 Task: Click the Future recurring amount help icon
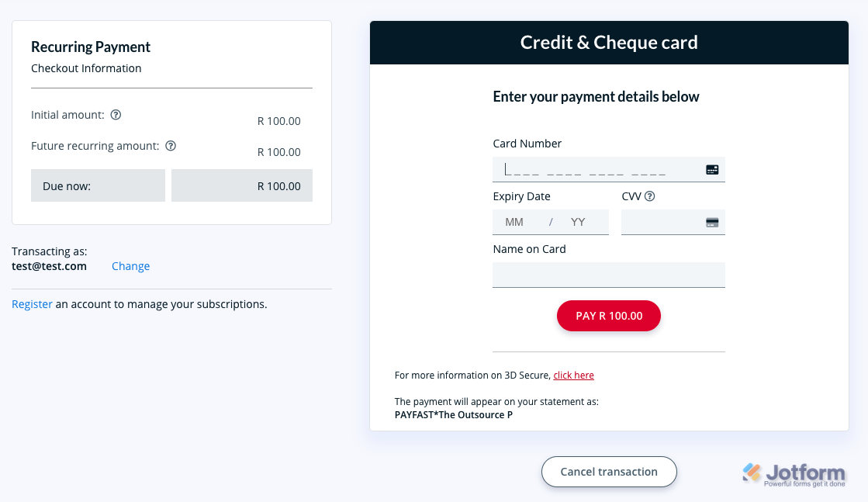(171, 146)
